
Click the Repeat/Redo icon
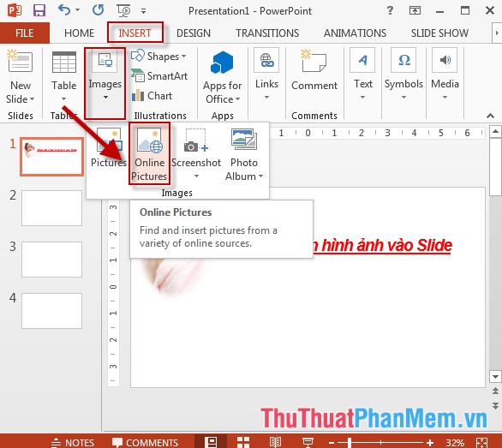pyautogui.click(x=98, y=10)
